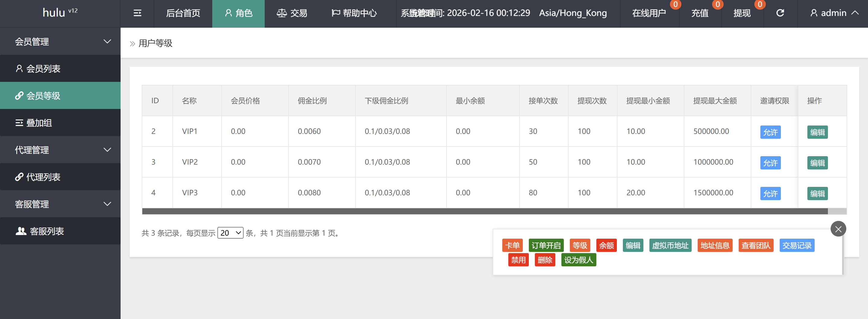
Task: Go to the 帮助中心 top tab
Action: pyautogui.click(x=354, y=13)
